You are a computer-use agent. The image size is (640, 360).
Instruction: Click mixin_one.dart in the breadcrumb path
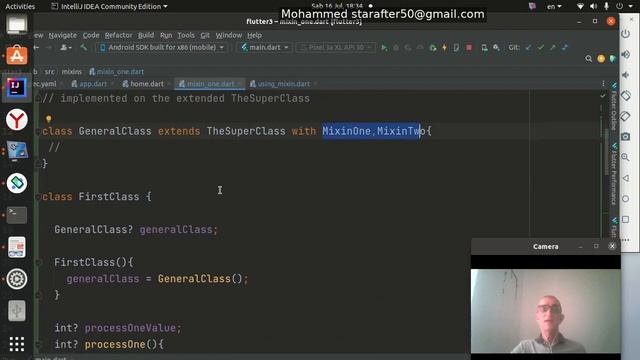pyautogui.click(x=117, y=71)
